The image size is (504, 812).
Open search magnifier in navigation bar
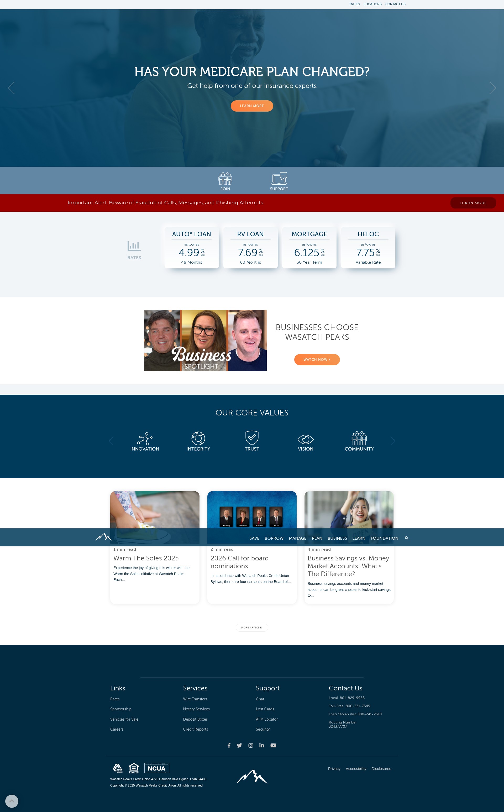(x=406, y=538)
